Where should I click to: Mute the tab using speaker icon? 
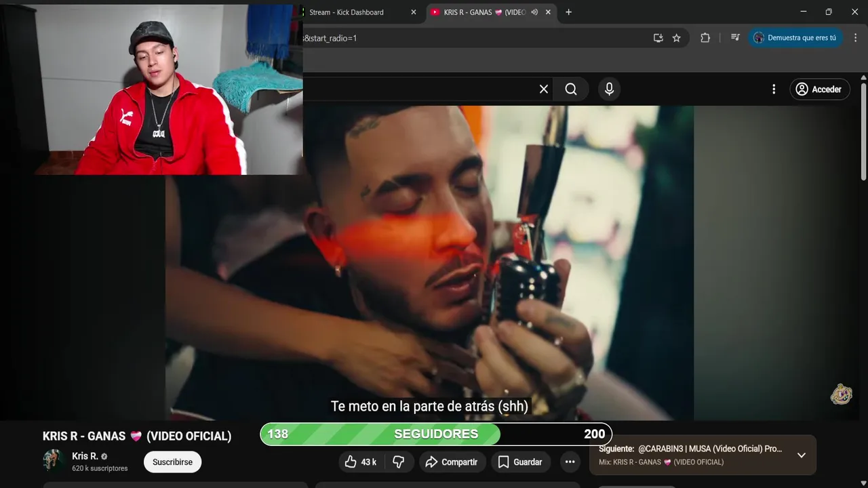point(534,12)
